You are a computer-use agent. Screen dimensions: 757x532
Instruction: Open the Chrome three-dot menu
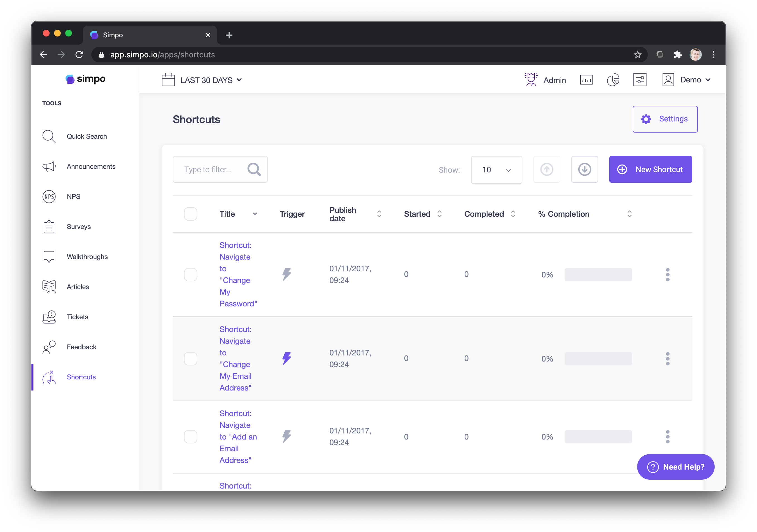pos(714,55)
